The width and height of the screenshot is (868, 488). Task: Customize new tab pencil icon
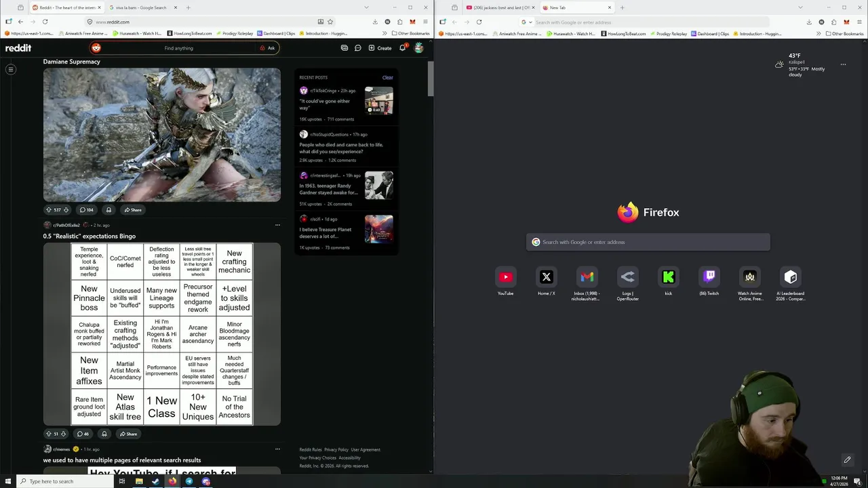[x=847, y=460]
